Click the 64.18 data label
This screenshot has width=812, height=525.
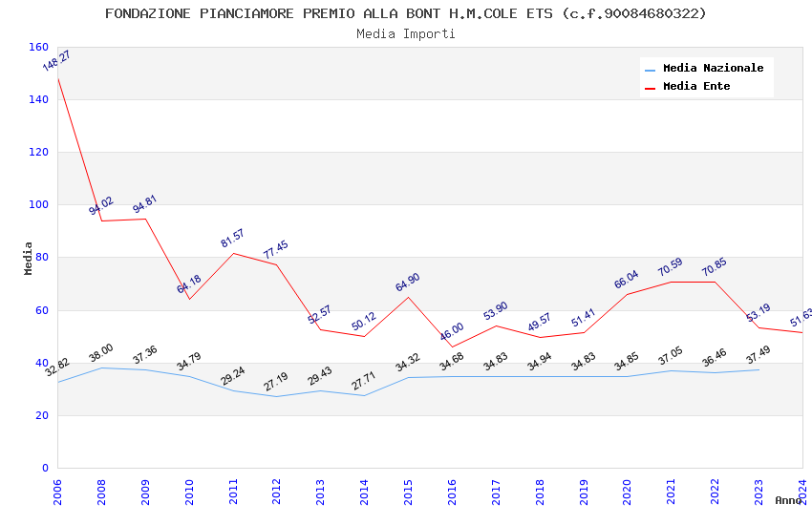click(x=189, y=284)
